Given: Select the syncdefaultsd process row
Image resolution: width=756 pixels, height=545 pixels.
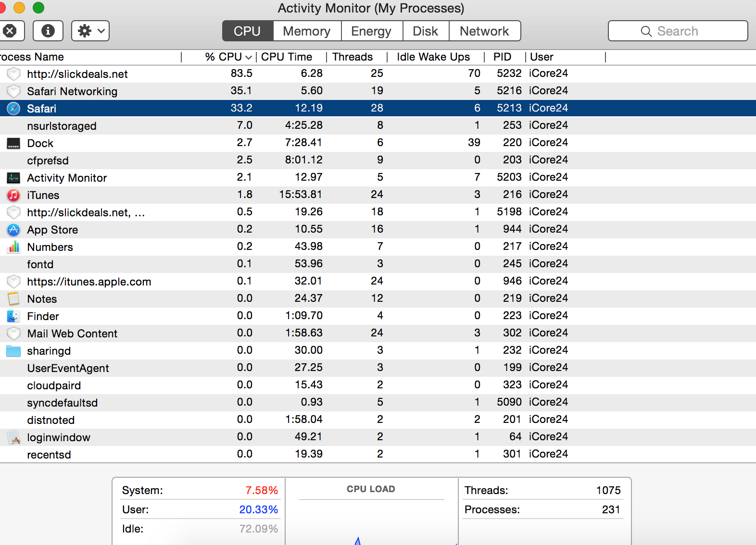Looking at the screenshot, I should (378, 403).
